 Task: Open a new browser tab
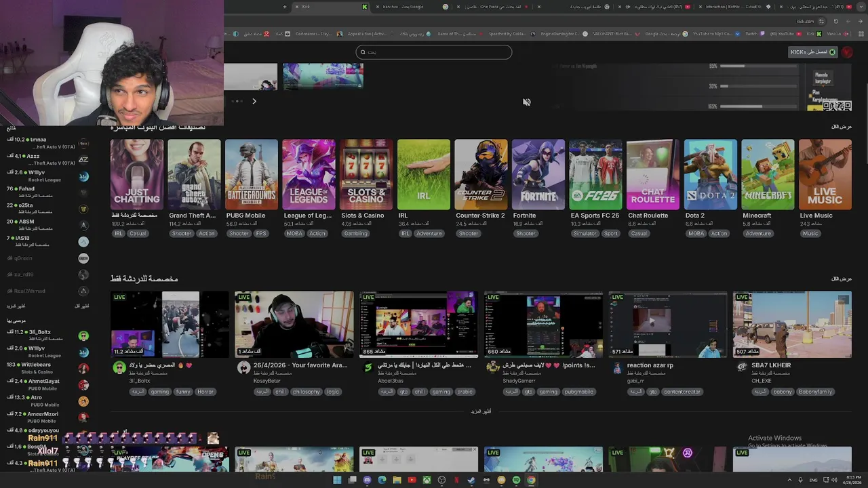coord(285,7)
